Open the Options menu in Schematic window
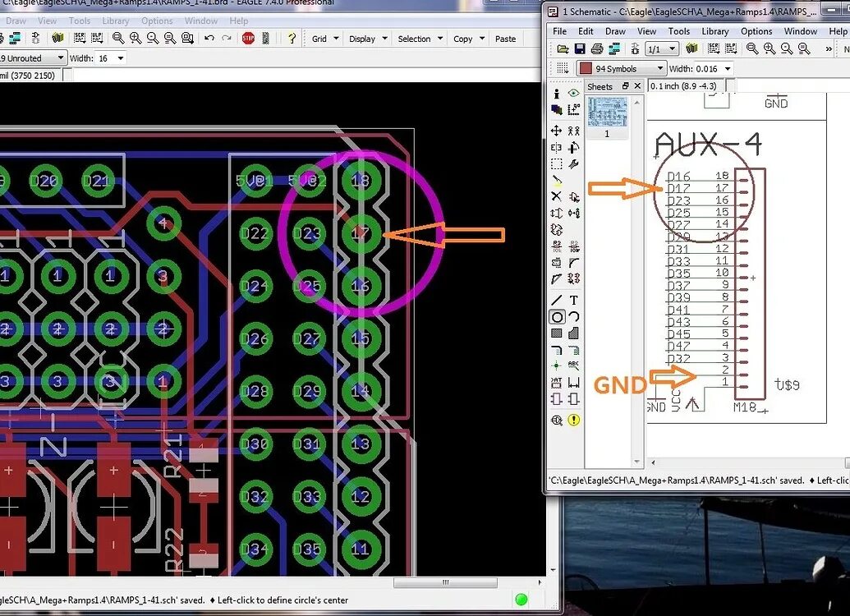Image resolution: width=850 pixels, height=616 pixels. click(x=756, y=31)
